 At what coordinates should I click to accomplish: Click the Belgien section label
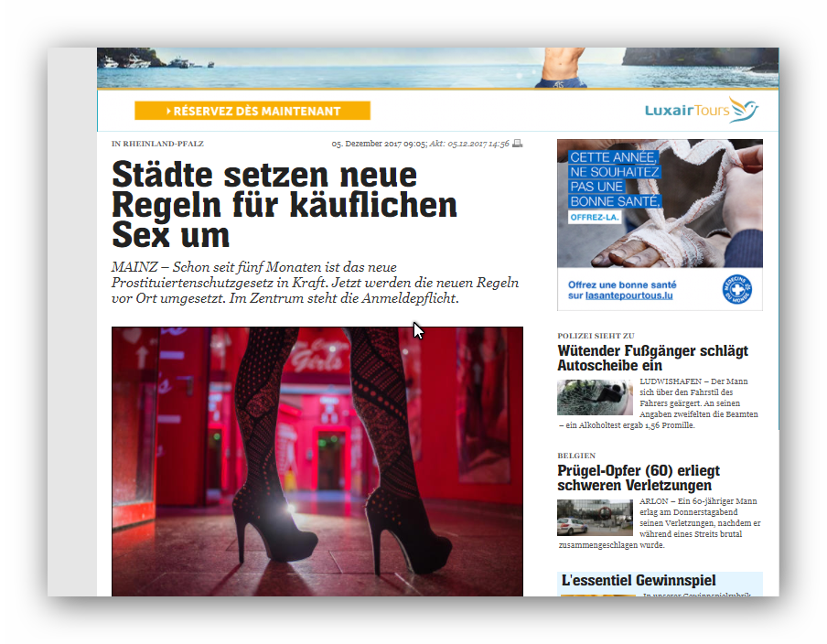coord(576,456)
